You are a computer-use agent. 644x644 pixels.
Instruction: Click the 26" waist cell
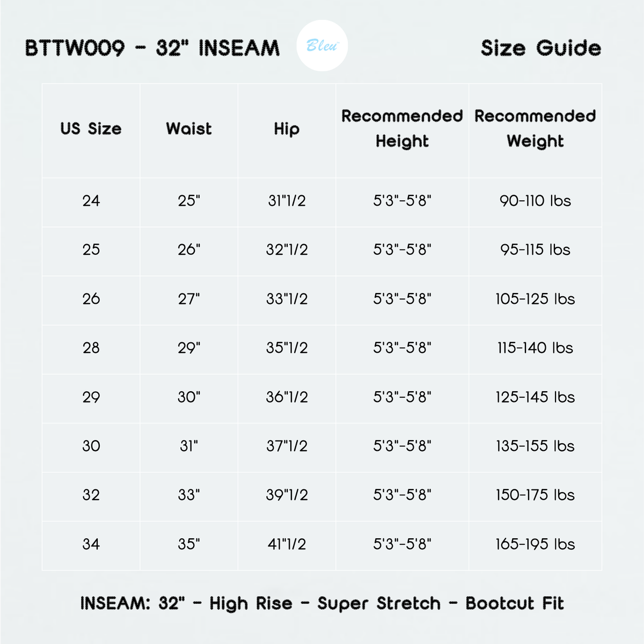click(x=189, y=250)
